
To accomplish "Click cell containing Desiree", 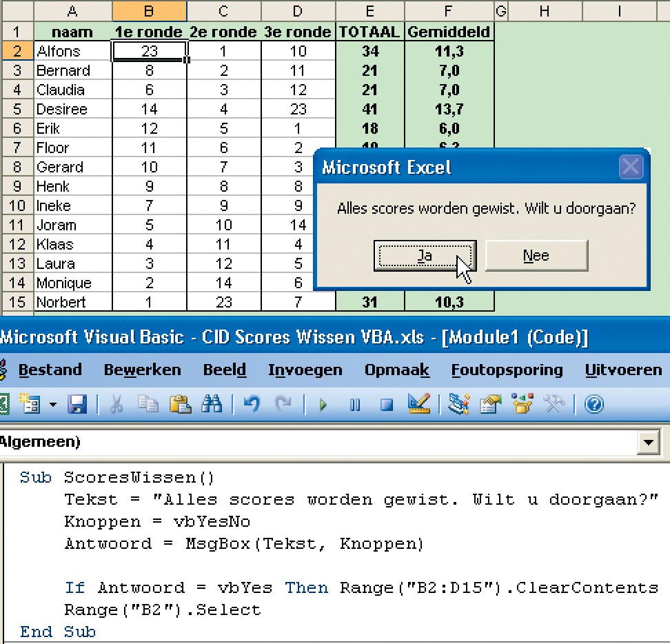I will (x=72, y=109).
